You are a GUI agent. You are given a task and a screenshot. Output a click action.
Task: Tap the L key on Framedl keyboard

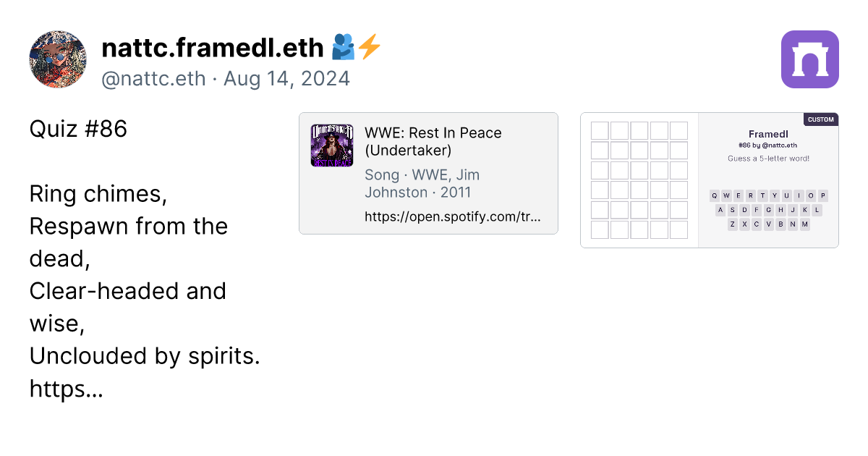click(x=817, y=211)
